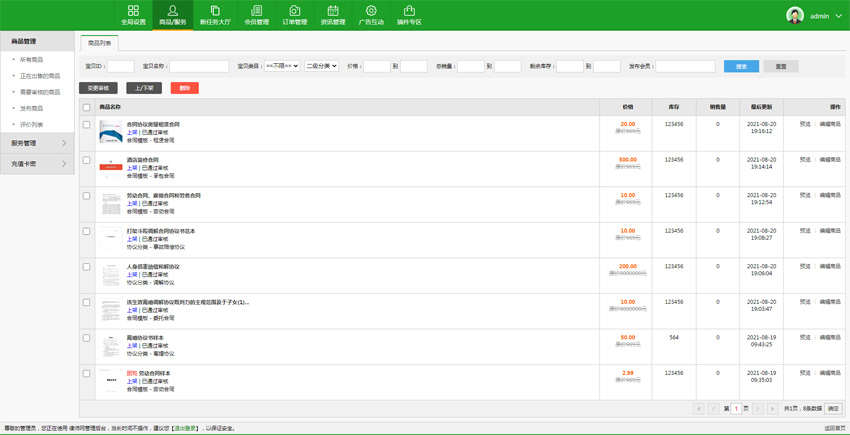Click the 宝贝名称 text field
Screen dimensions: 850x435
[199, 66]
